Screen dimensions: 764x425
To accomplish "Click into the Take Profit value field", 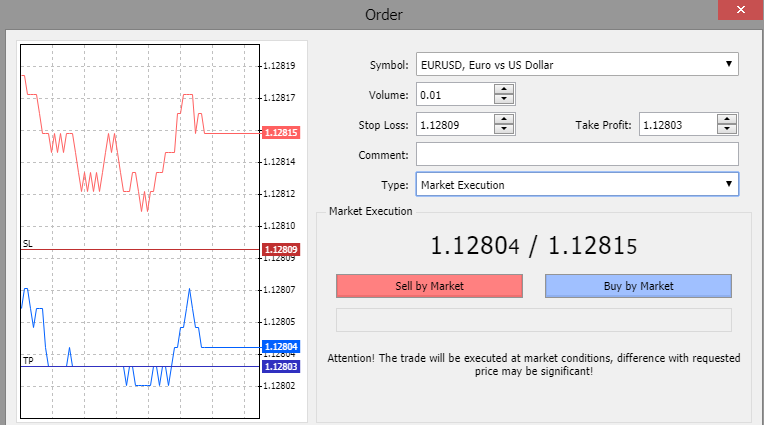I will [676, 125].
